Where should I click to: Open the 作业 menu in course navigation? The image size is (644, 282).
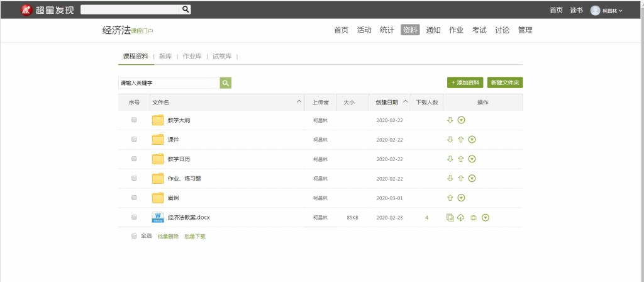tap(456, 30)
